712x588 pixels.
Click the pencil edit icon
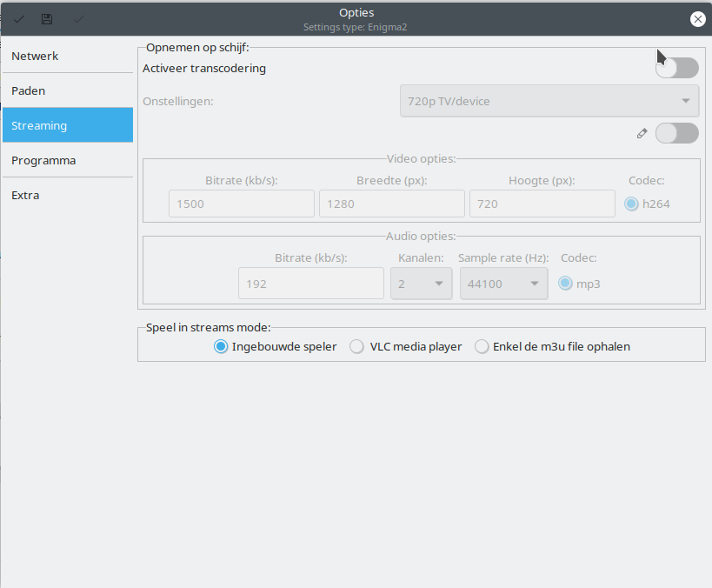(x=642, y=133)
